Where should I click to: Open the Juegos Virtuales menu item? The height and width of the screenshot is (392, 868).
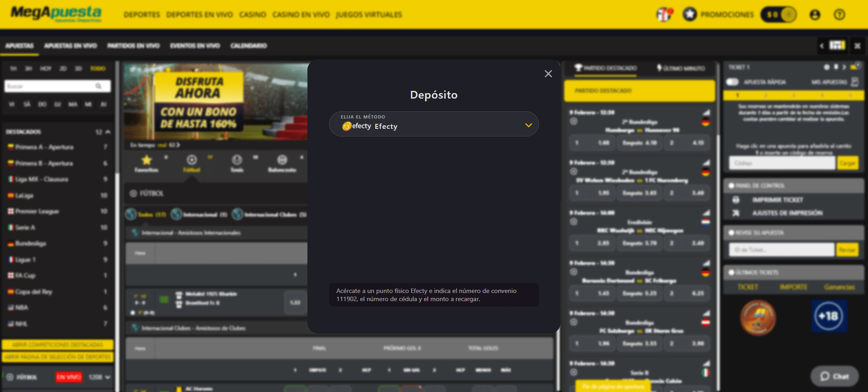pos(368,15)
